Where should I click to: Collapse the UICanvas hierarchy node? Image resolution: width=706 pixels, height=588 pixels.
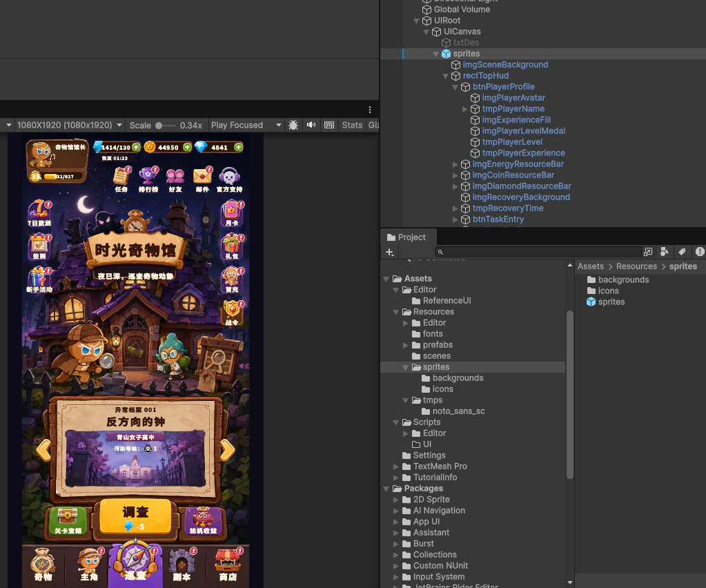pos(426,32)
